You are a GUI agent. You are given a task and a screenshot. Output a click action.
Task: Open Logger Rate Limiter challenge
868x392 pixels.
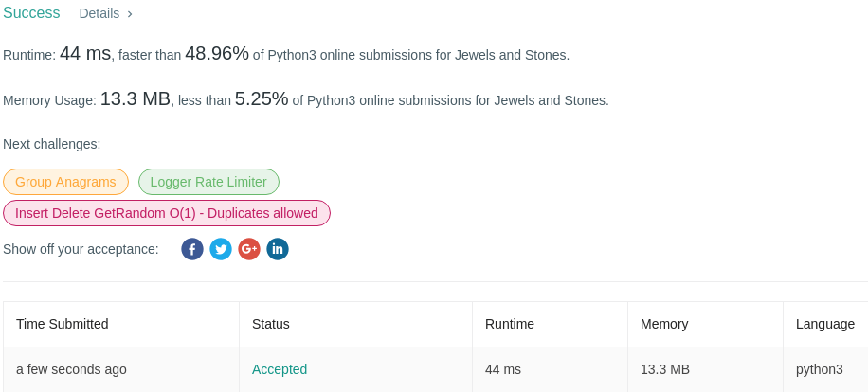pyautogui.click(x=208, y=182)
